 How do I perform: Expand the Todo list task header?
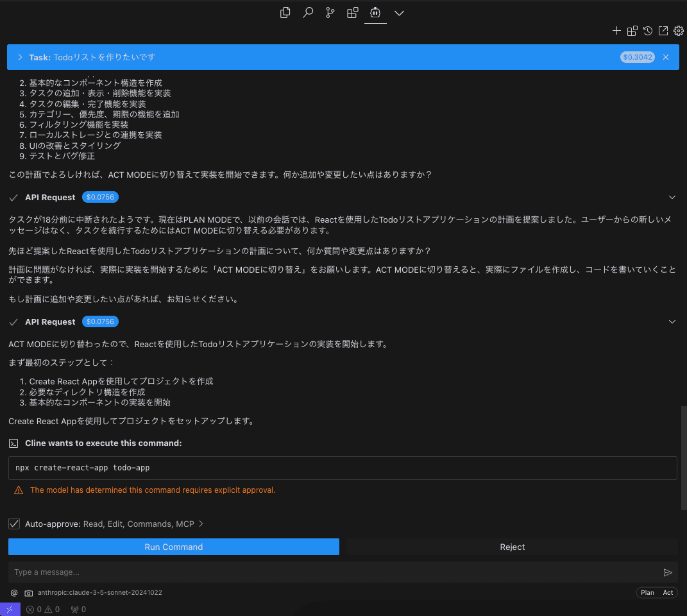tap(19, 57)
